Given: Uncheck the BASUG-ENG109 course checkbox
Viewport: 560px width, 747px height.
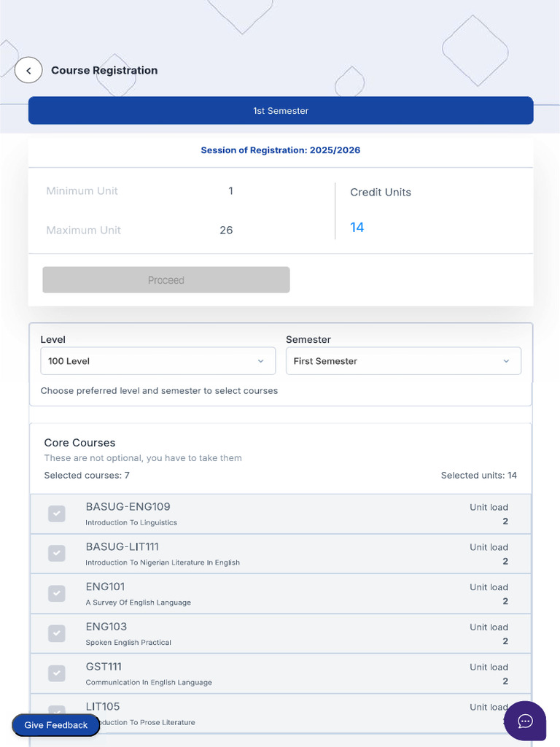Looking at the screenshot, I should (57, 514).
